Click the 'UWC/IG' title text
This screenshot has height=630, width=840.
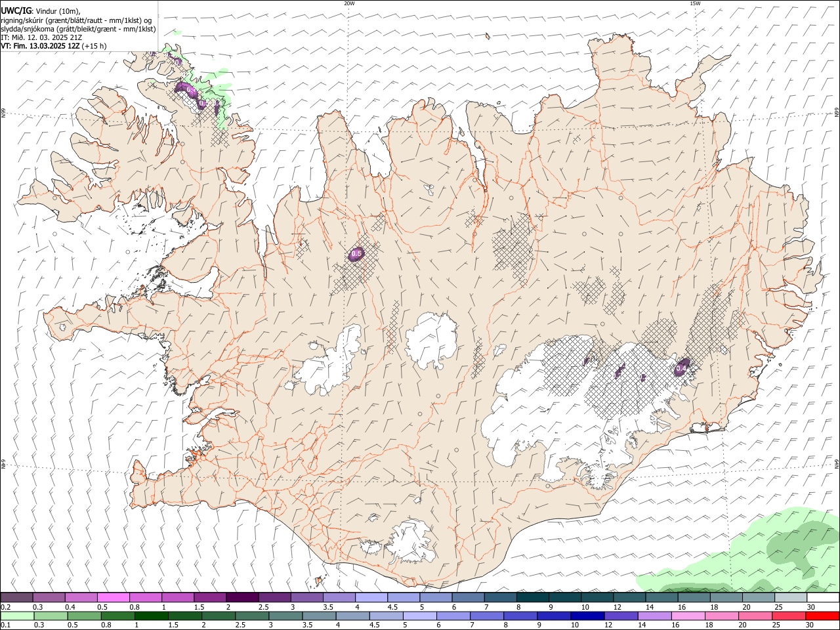click(16, 10)
